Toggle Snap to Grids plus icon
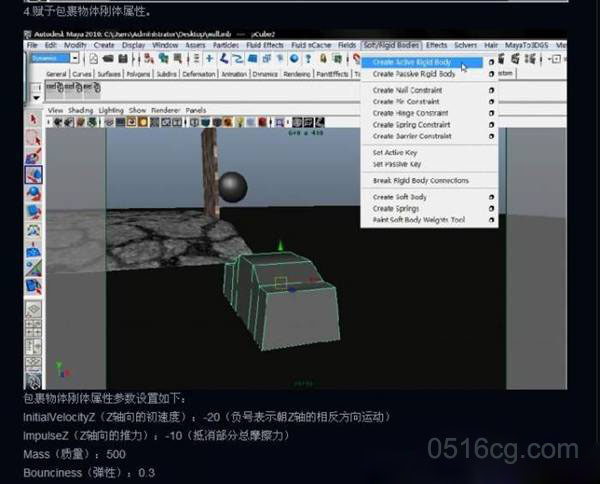 [209, 59]
